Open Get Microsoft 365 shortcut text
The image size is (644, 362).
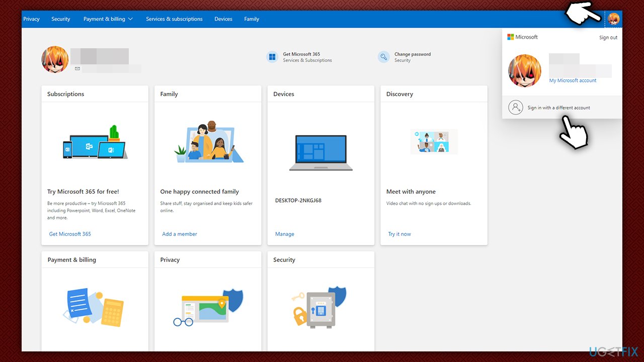click(x=301, y=54)
